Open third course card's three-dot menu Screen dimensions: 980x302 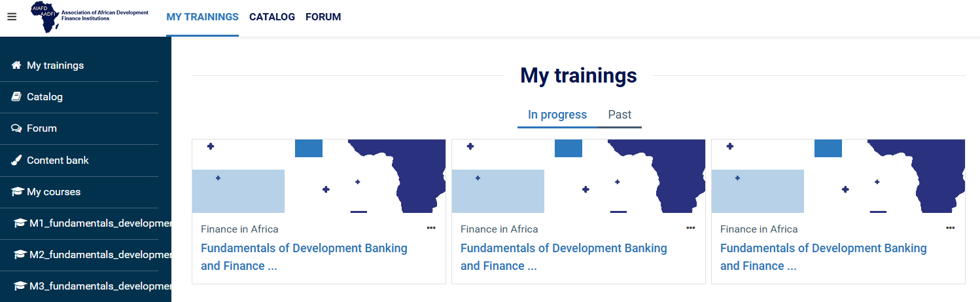pos(951,228)
